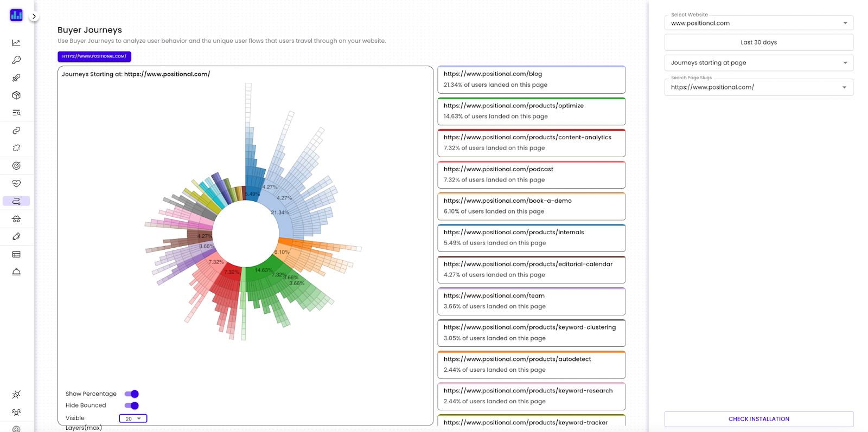This screenshot has height=432, width=868.
Task: Select the /products/editorial-calendar page card
Action: pyautogui.click(x=531, y=269)
